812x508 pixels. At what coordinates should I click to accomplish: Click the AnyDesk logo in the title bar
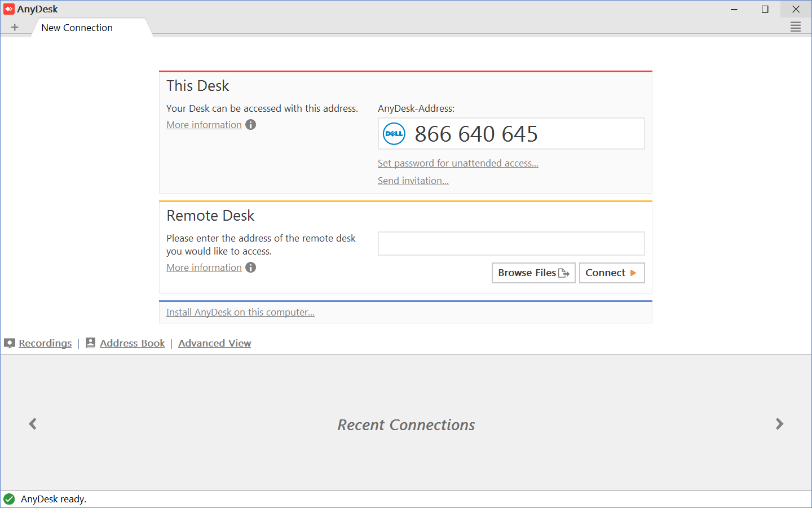(9, 9)
